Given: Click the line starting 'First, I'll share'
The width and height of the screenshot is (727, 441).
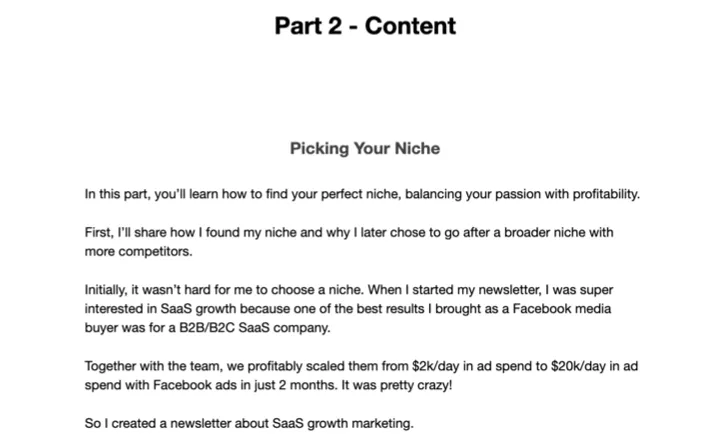Looking at the screenshot, I should click(x=349, y=232).
